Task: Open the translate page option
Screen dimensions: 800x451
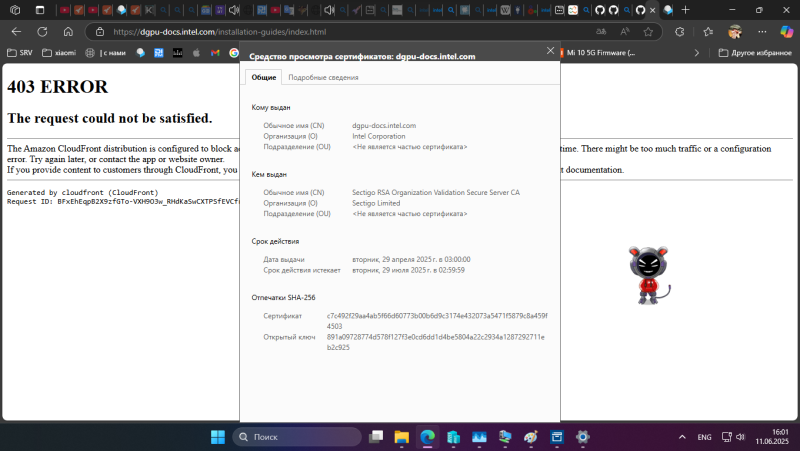Action: pos(601,32)
